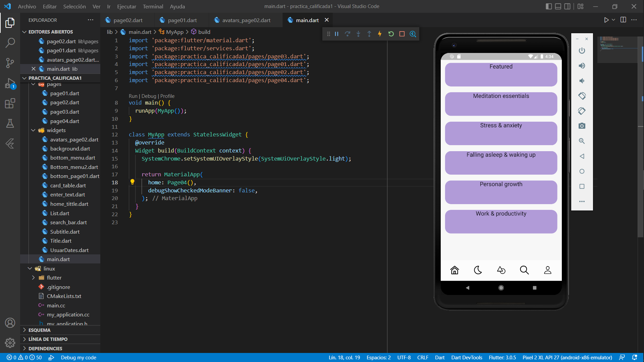Open the Source Control view in the activity bar
This screenshot has height=362, width=644.
coord(10,63)
